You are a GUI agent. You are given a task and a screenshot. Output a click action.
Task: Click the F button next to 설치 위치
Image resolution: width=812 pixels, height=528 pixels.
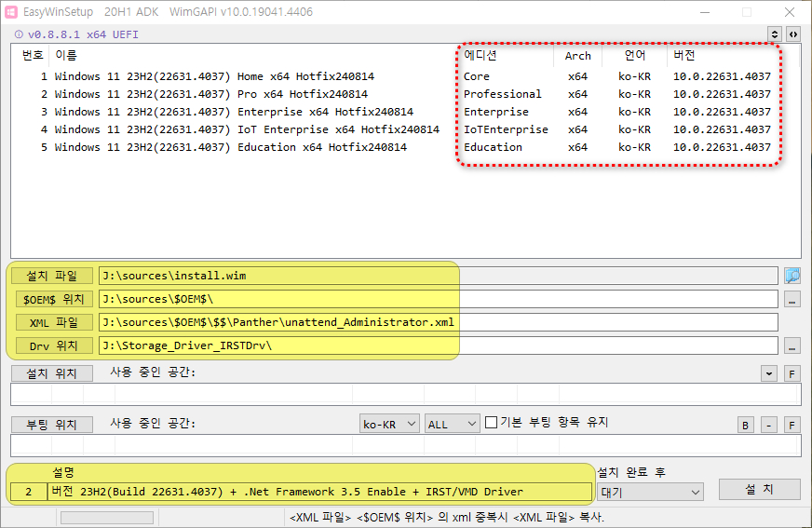tap(792, 373)
